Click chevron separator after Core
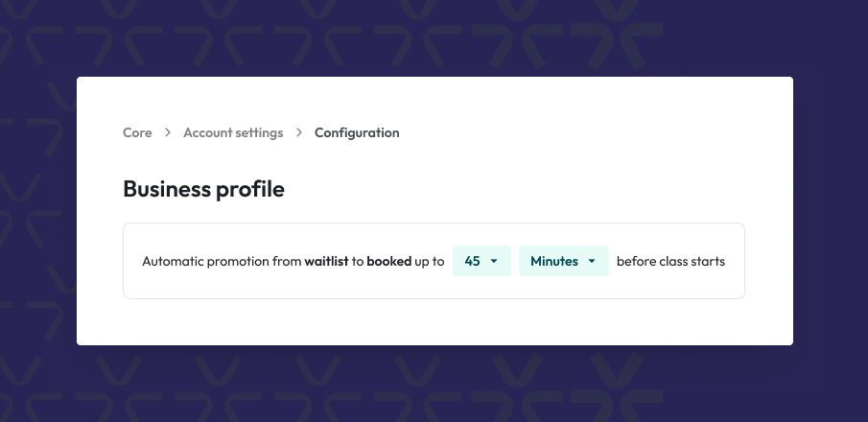Image resolution: width=868 pixels, height=422 pixels. tap(168, 133)
